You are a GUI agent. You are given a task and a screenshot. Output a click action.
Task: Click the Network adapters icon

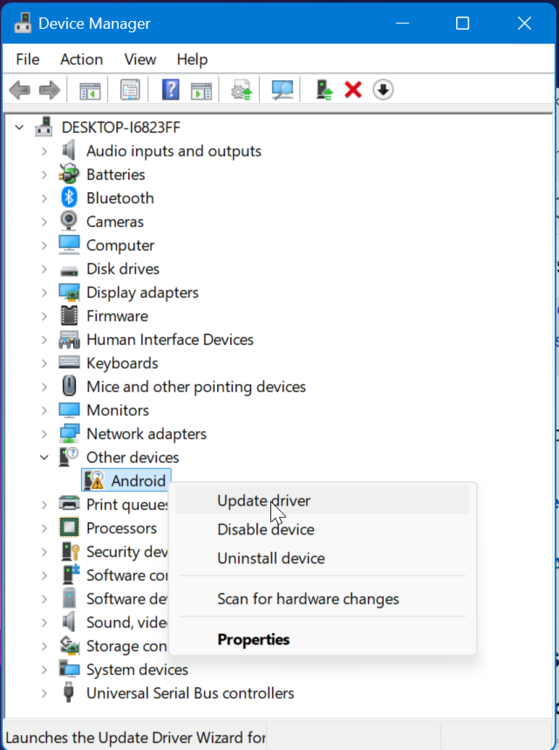point(69,433)
